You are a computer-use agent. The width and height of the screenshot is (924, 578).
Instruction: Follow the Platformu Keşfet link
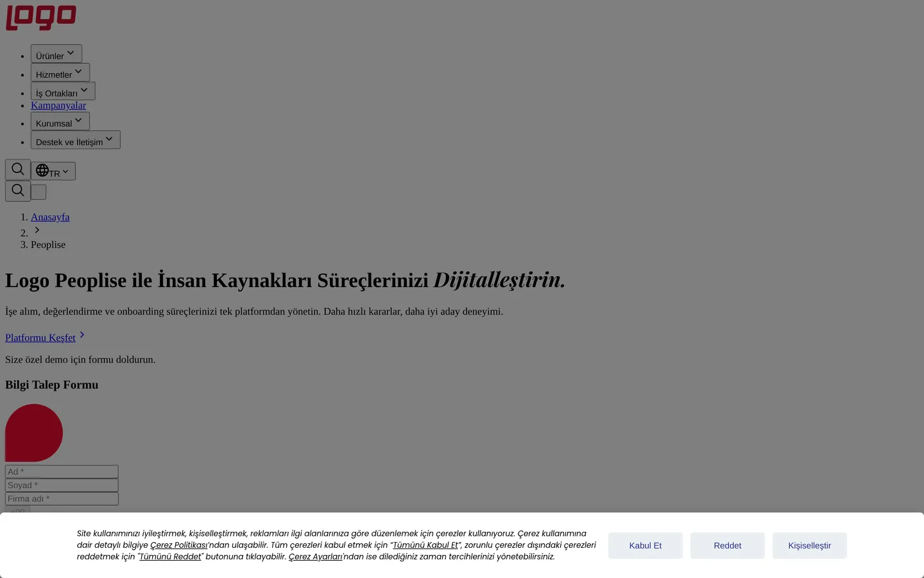pos(46,337)
